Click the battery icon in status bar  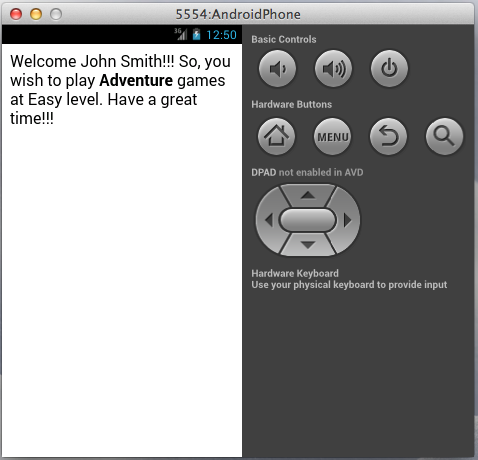pos(196,34)
